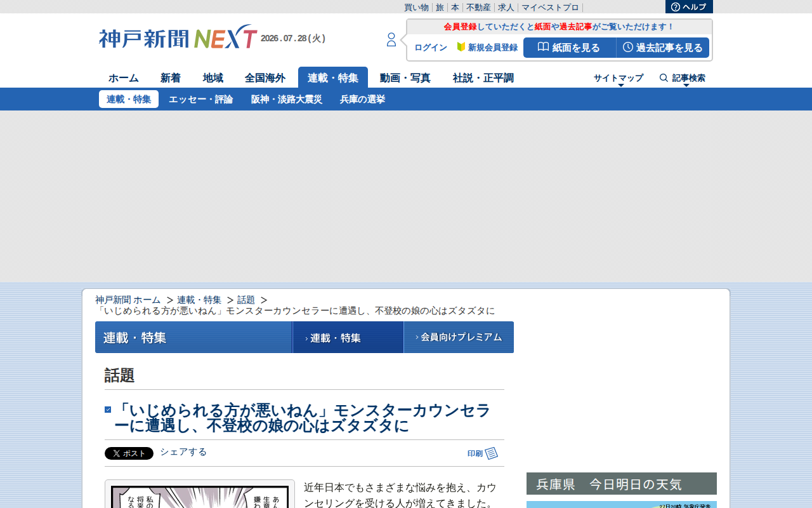
Task: Click the 旅 top link
Action: point(440,8)
